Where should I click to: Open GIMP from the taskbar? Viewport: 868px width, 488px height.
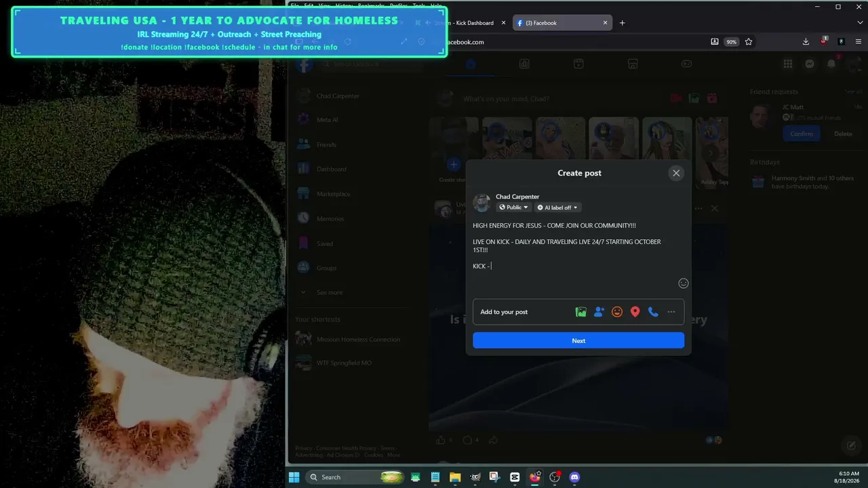tap(475, 477)
